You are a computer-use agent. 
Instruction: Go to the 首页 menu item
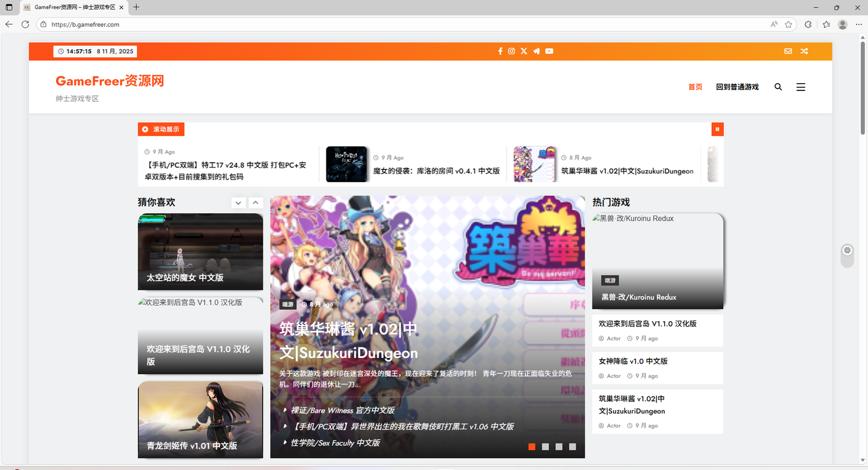[x=696, y=87]
